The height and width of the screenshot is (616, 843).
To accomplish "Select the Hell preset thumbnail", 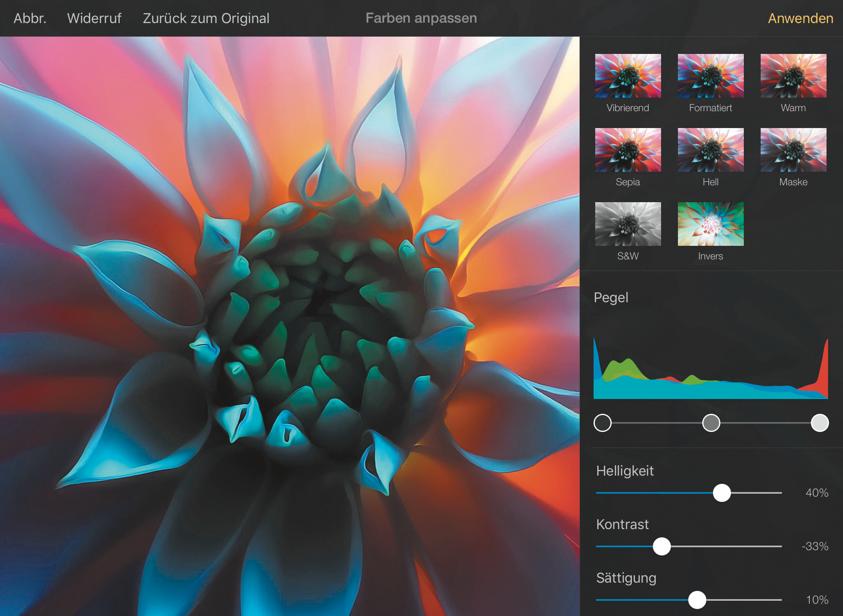I will [710, 150].
